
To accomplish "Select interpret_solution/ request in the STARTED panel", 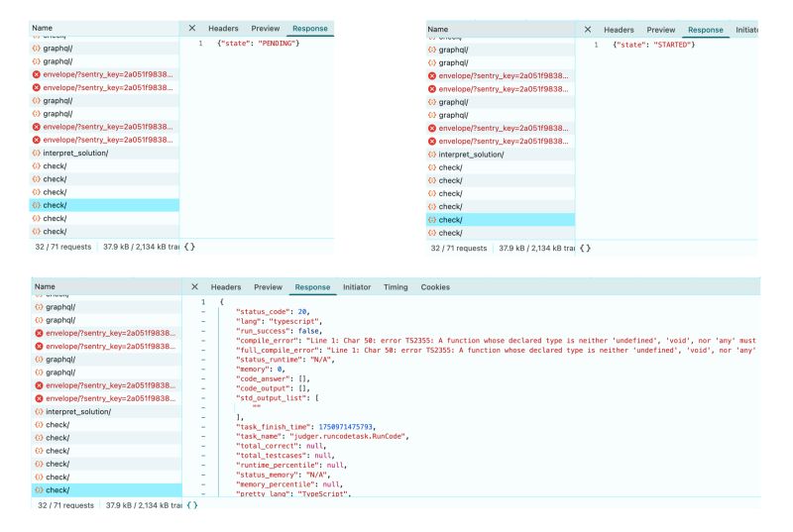I will (x=501, y=155).
